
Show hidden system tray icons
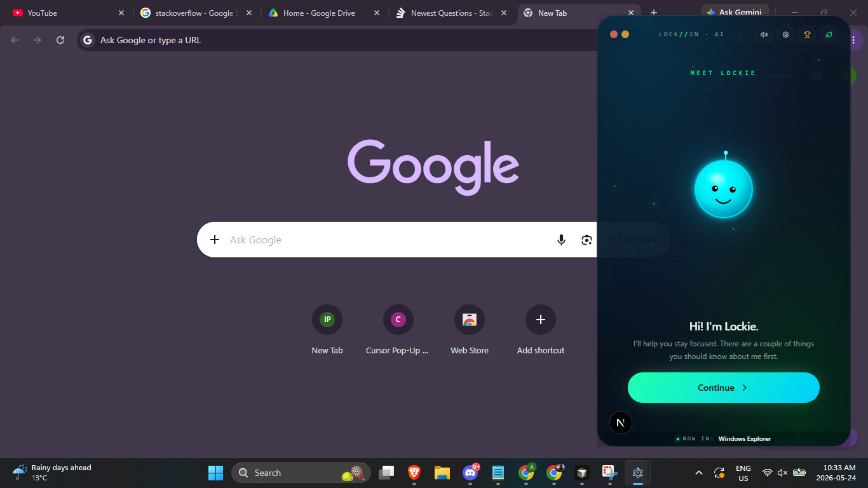[x=699, y=473]
